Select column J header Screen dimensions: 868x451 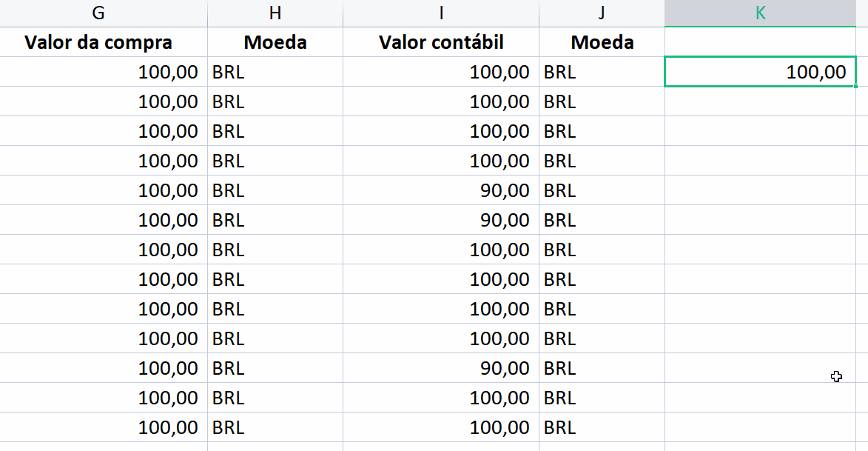(x=602, y=13)
